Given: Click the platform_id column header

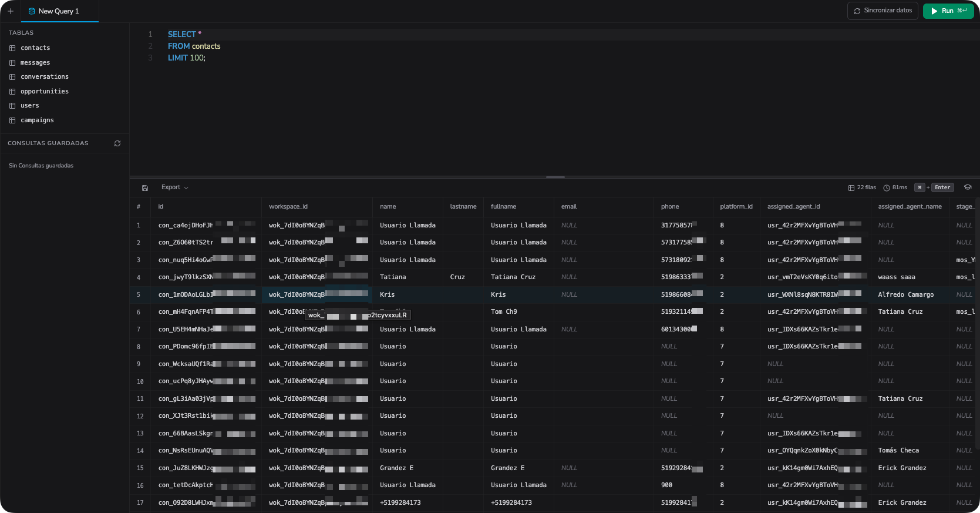Looking at the screenshot, I should tap(736, 207).
